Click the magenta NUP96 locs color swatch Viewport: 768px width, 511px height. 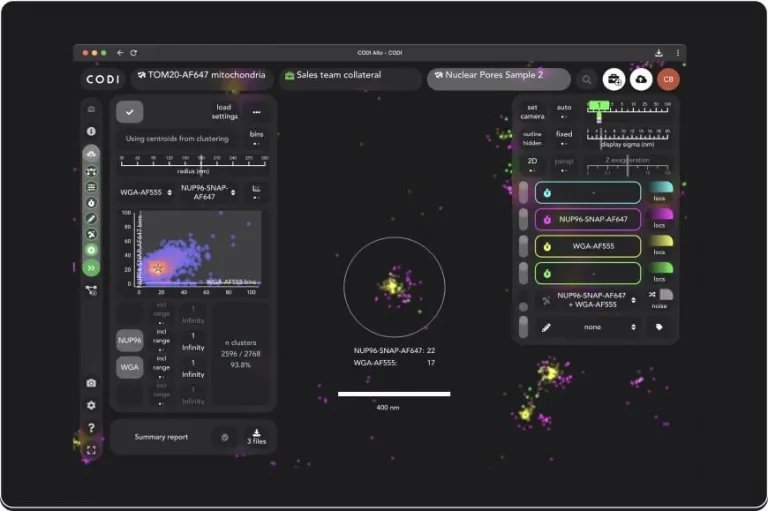[x=661, y=214]
